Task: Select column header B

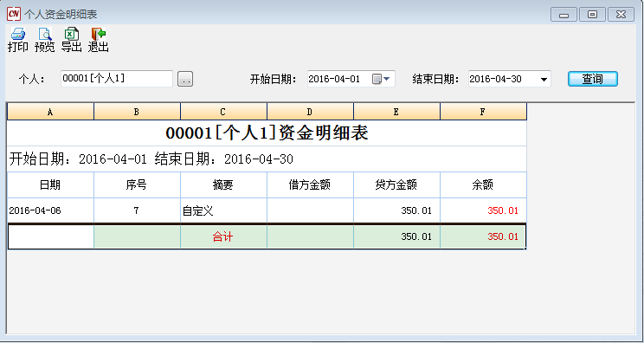Action: (x=137, y=112)
